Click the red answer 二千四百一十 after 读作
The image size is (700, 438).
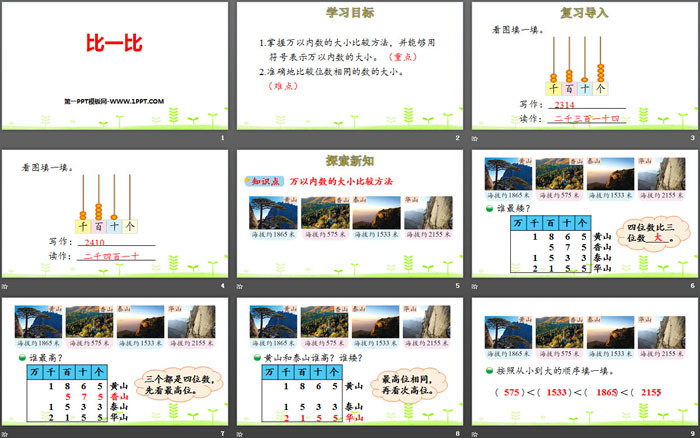pyautogui.click(x=106, y=257)
